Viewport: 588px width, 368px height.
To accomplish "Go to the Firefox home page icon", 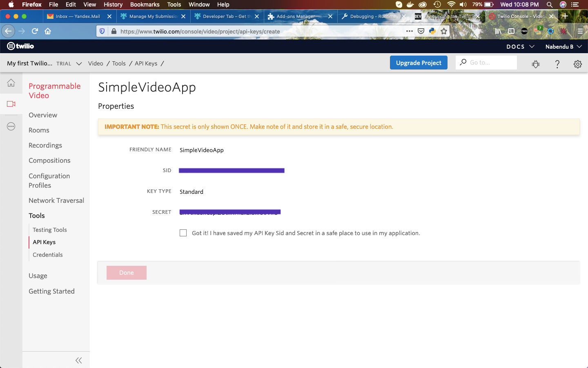I will (48, 31).
